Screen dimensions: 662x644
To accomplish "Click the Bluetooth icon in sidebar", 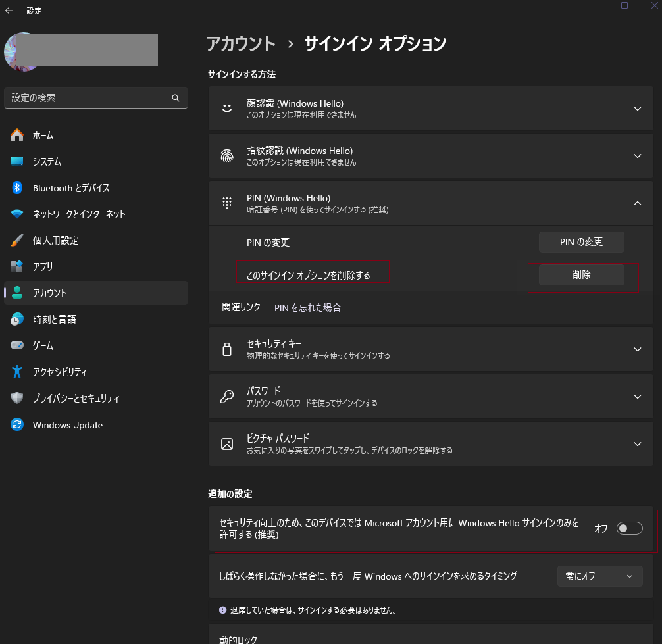I will point(17,187).
